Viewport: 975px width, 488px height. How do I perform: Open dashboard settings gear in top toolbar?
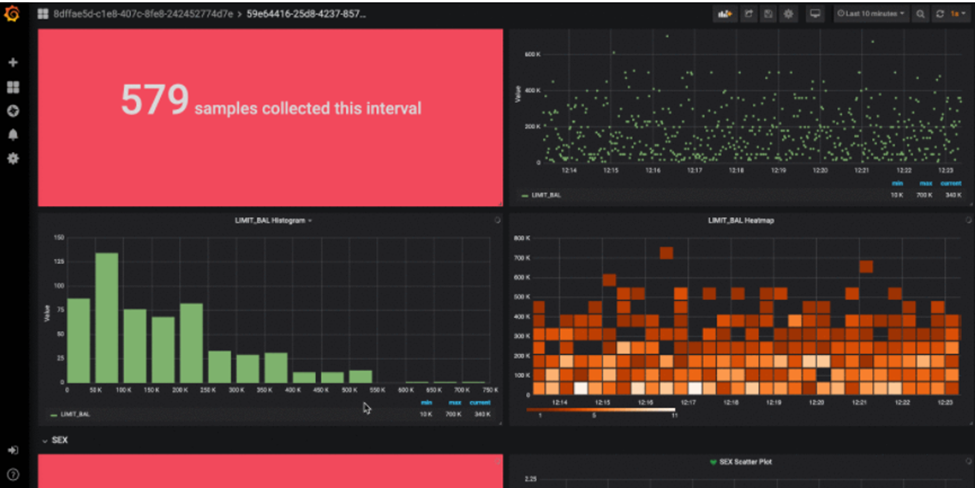[x=789, y=14]
